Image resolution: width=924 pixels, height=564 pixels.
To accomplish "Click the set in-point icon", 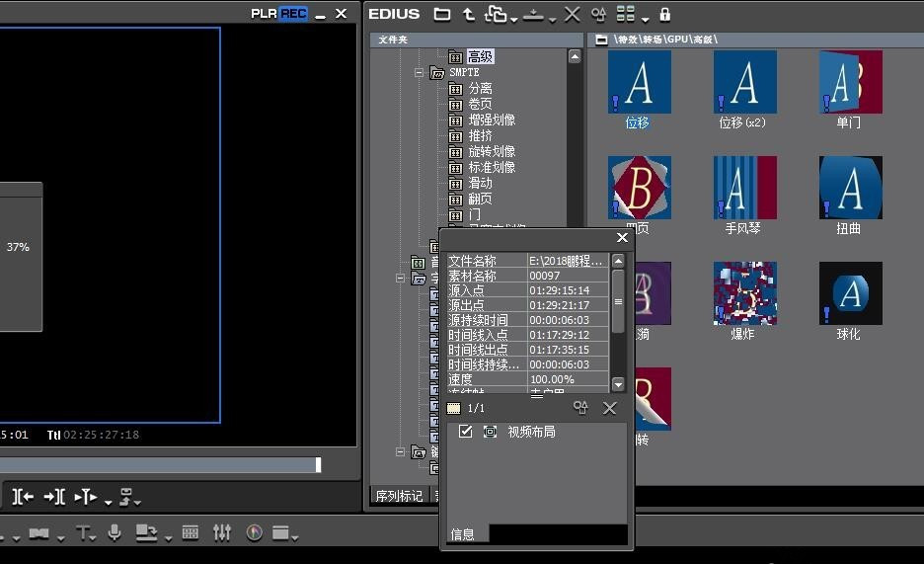I will tap(23, 496).
